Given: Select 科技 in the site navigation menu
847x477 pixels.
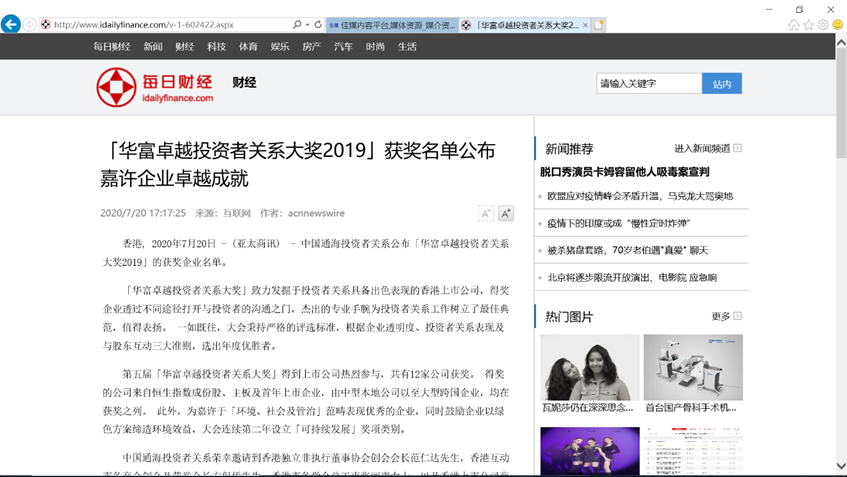Looking at the screenshot, I should [x=216, y=46].
